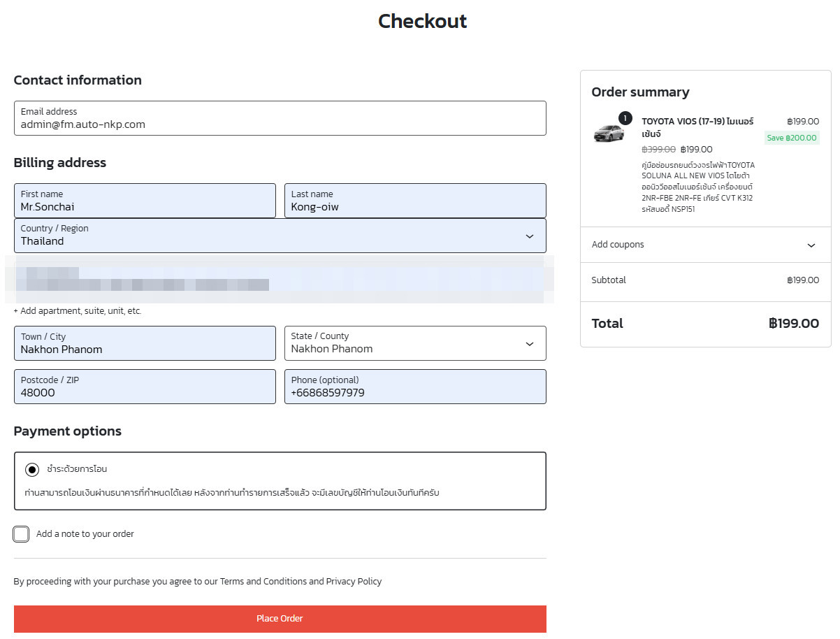Click the Last name field
This screenshot has height=639, width=840.
coord(415,201)
